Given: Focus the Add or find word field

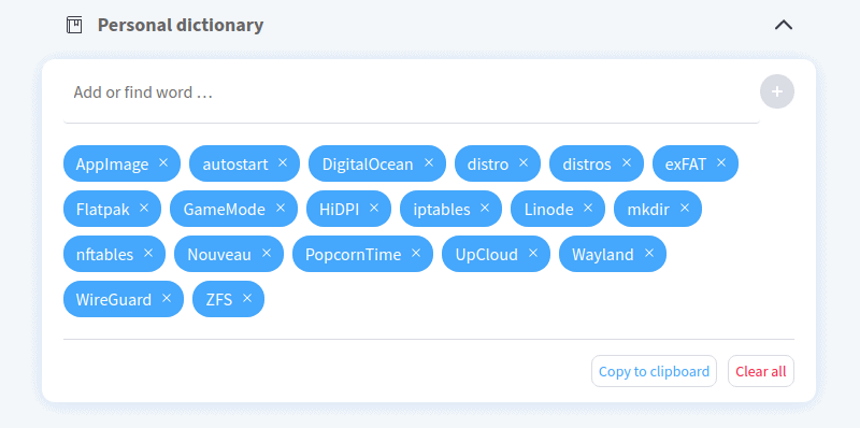Looking at the screenshot, I should 411,92.
